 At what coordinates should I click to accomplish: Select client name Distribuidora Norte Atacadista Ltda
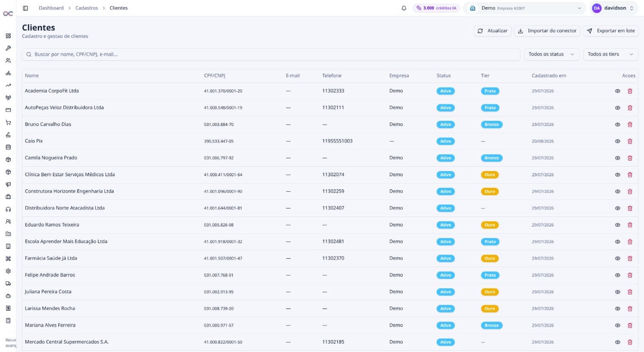click(65, 208)
